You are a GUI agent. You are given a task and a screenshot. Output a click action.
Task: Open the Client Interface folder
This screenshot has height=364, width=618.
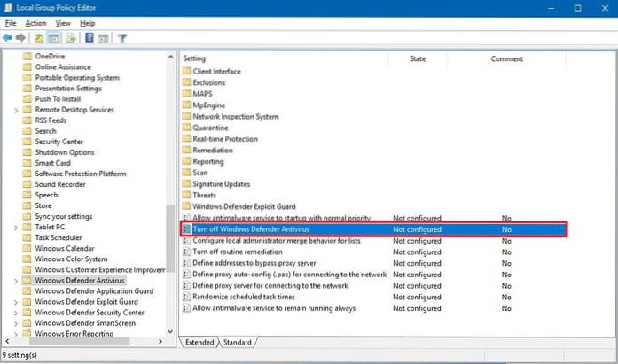pyautogui.click(x=216, y=71)
